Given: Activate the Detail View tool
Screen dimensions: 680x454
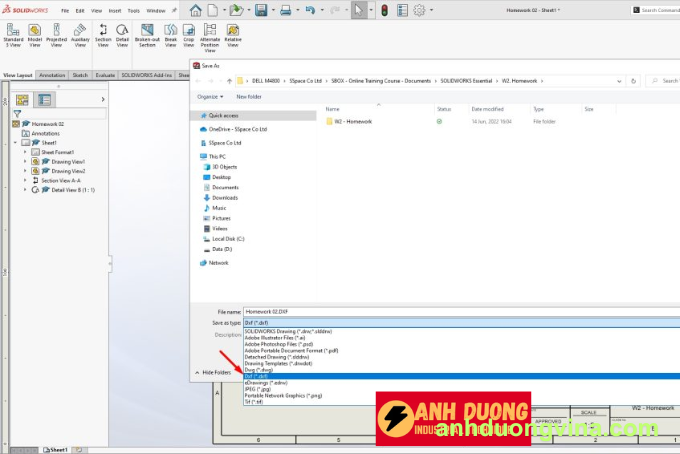Looking at the screenshot, I should tap(122, 36).
